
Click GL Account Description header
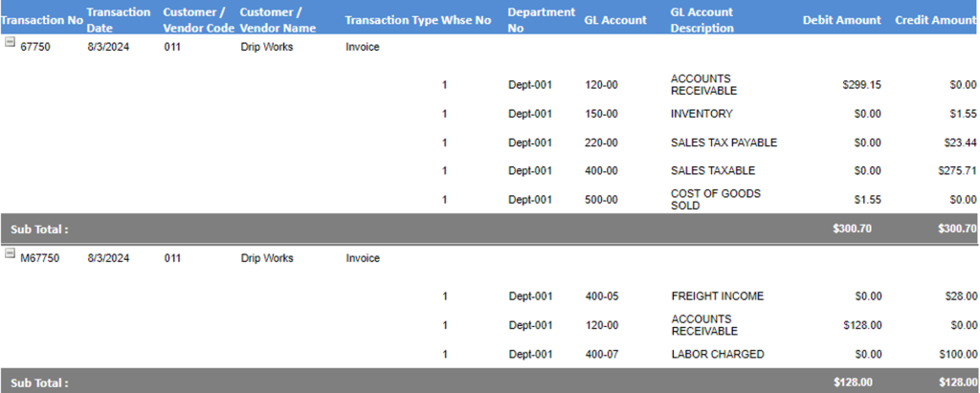tap(702, 20)
